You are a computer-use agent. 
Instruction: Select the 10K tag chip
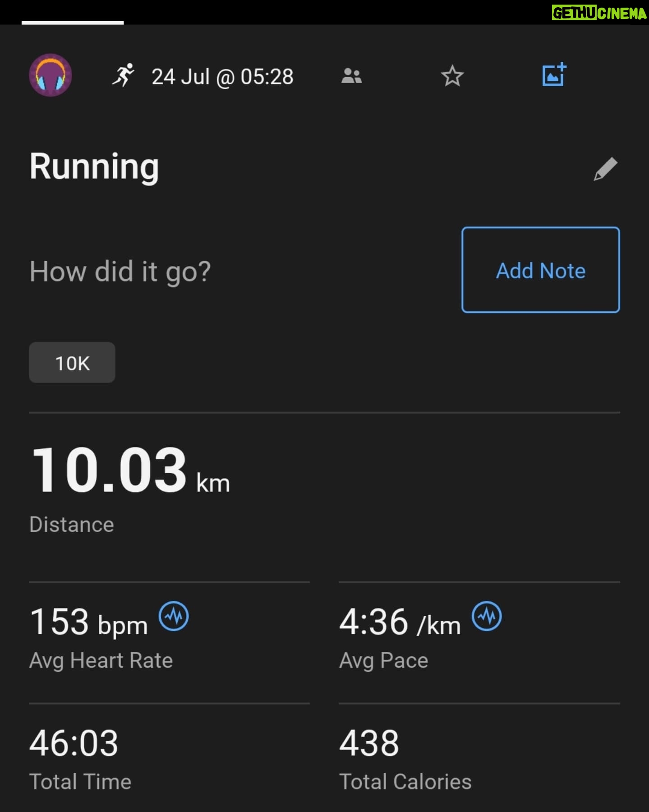coord(72,363)
